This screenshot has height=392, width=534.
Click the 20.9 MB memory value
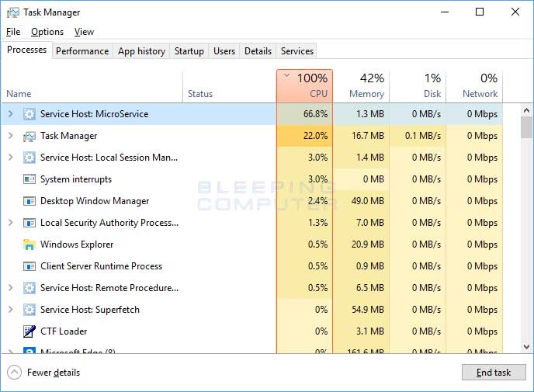coord(367,245)
